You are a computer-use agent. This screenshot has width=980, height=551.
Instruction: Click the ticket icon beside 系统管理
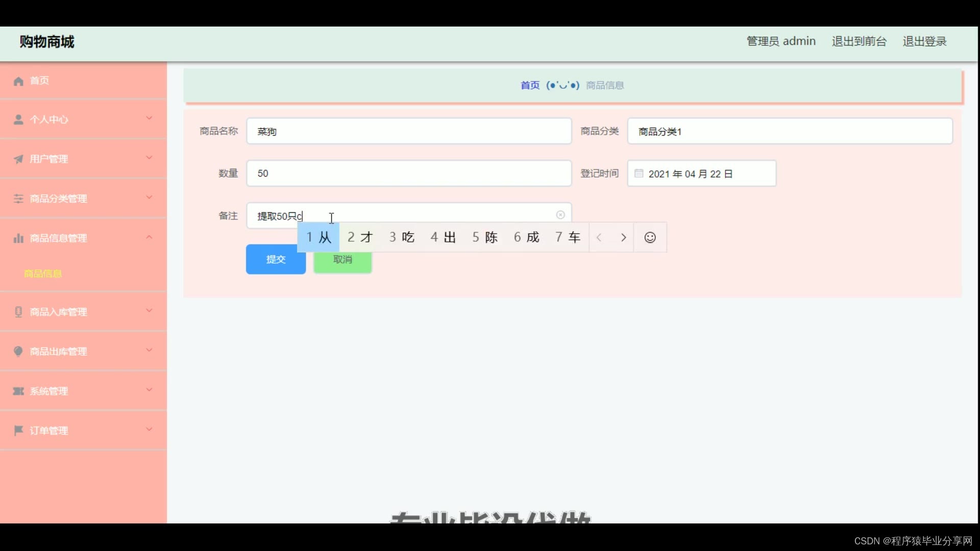[x=18, y=391]
